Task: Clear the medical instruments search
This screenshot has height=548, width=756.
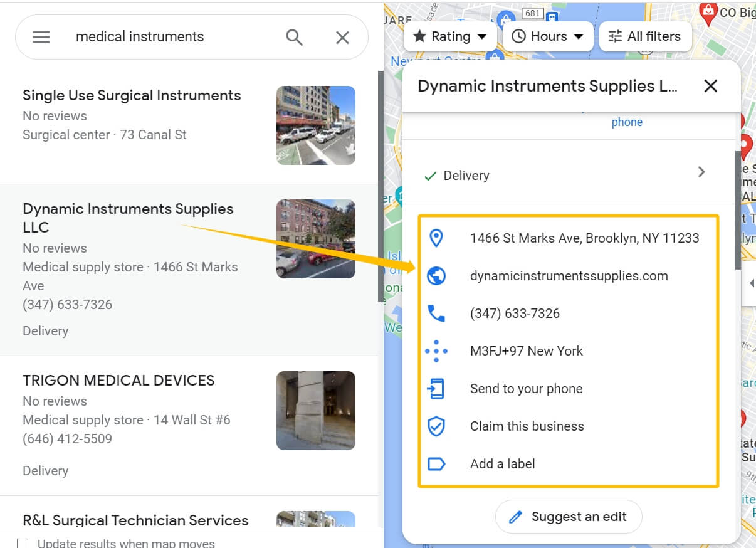Action: coord(342,38)
